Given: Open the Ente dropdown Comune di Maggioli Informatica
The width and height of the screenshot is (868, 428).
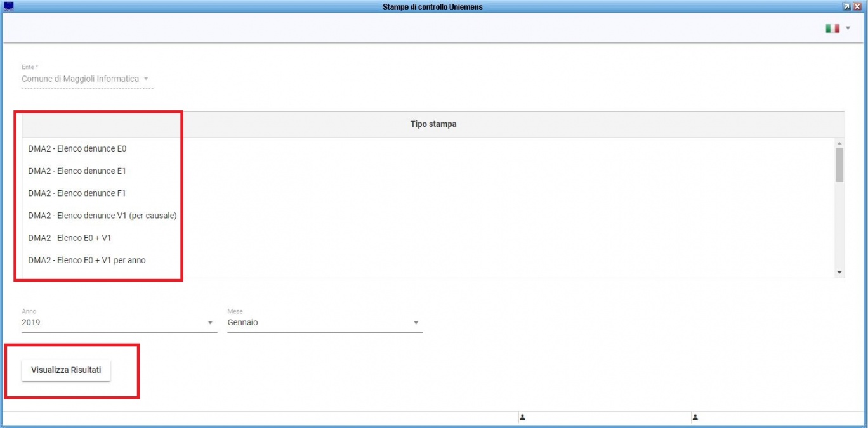Looking at the screenshot, I should coord(87,79).
